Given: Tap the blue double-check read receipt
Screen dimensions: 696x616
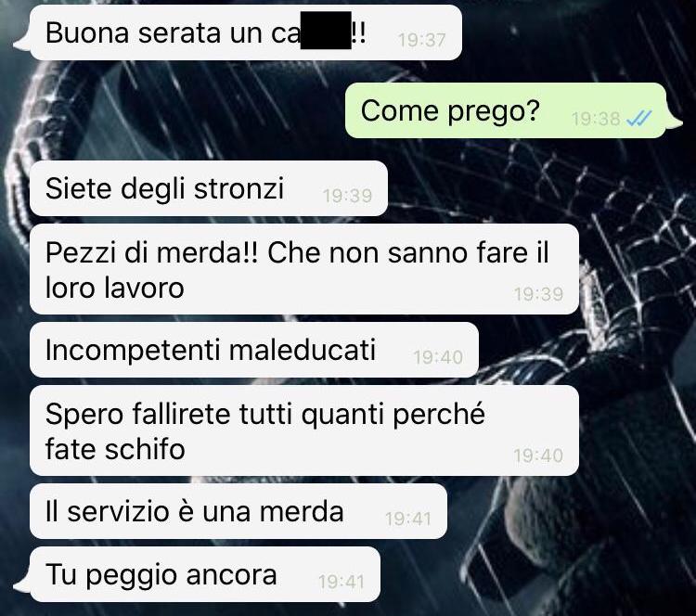Looking at the screenshot, I should (638, 119).
